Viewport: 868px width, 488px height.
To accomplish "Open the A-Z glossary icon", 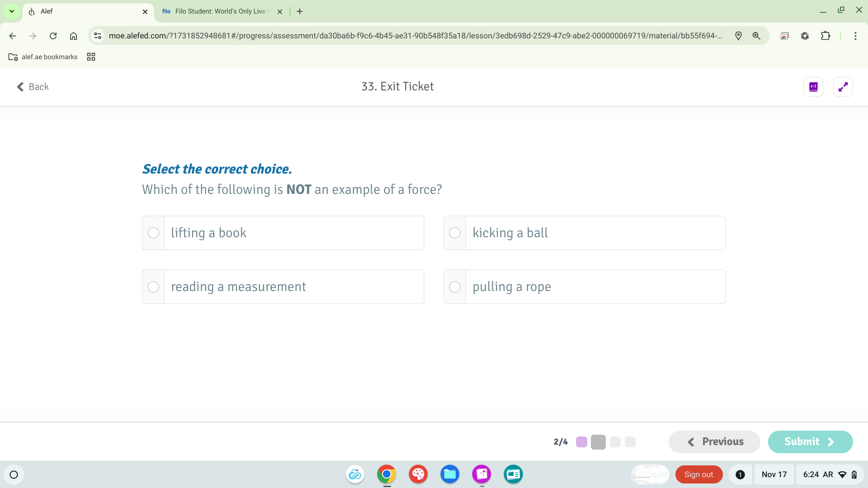I will [813, 87].
